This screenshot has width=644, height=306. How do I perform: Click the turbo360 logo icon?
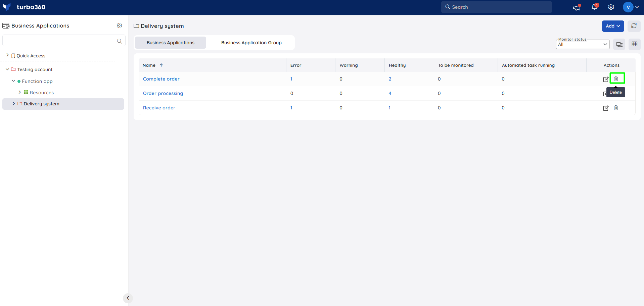click(7, 7)
